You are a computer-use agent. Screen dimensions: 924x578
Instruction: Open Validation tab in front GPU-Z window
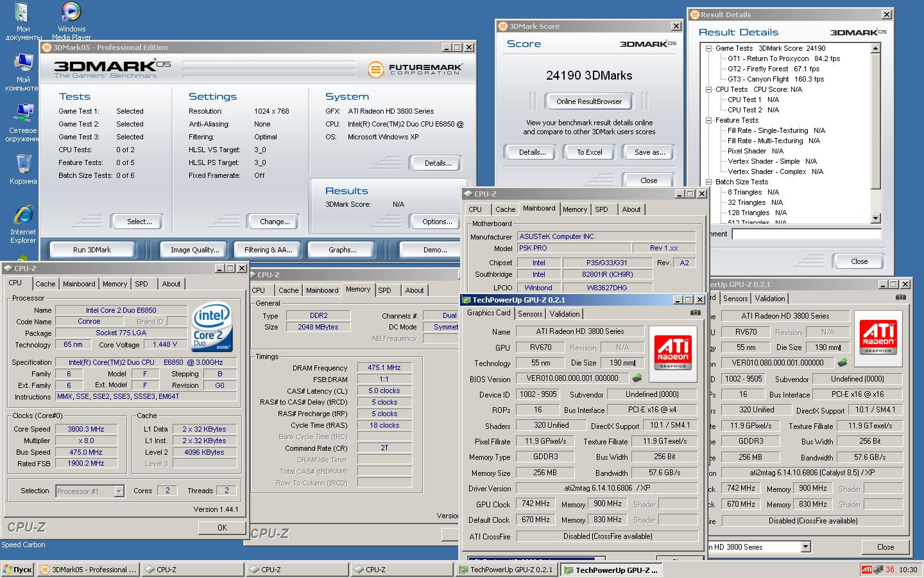pyautogui.click(x=565, y=314)
